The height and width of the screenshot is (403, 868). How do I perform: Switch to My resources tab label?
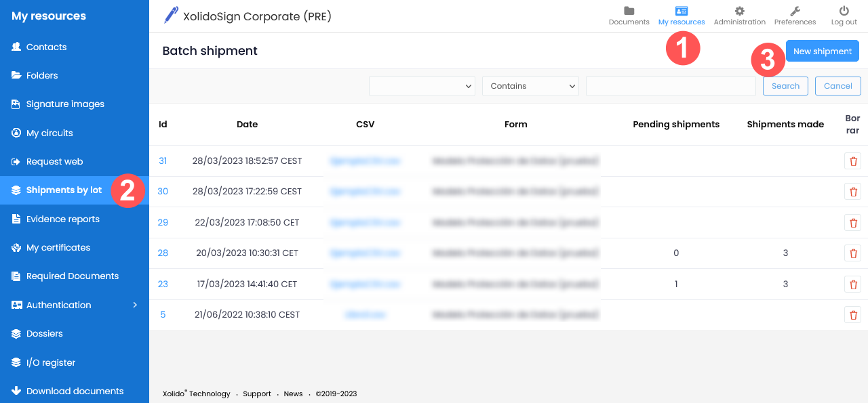click(682, 22)
